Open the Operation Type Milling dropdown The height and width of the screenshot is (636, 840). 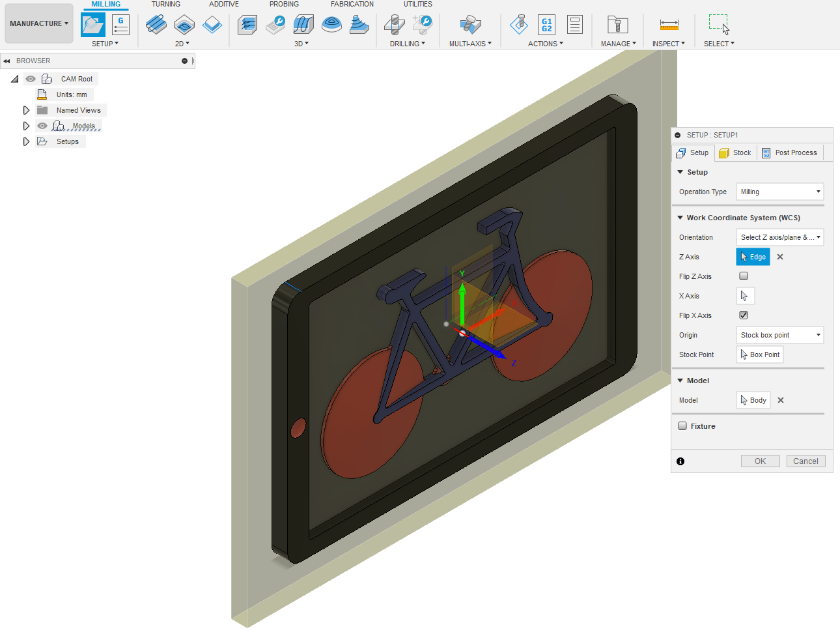pos(780,192)
